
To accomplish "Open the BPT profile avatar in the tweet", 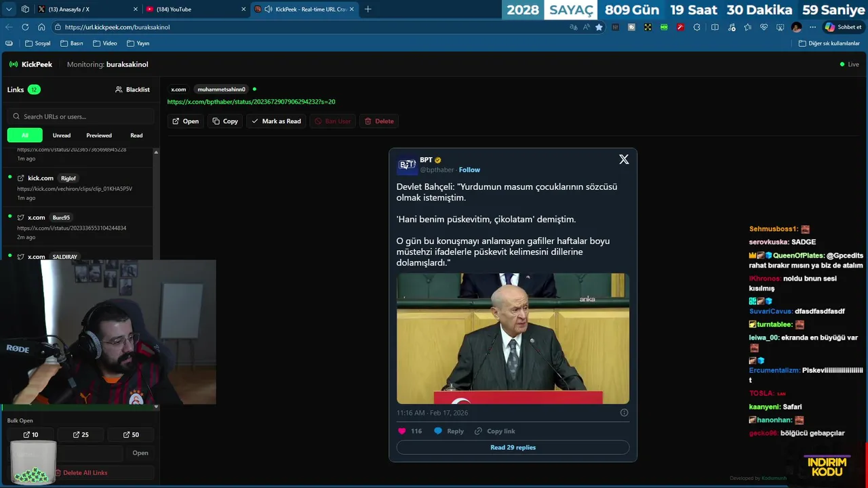I will click(407, 165).
